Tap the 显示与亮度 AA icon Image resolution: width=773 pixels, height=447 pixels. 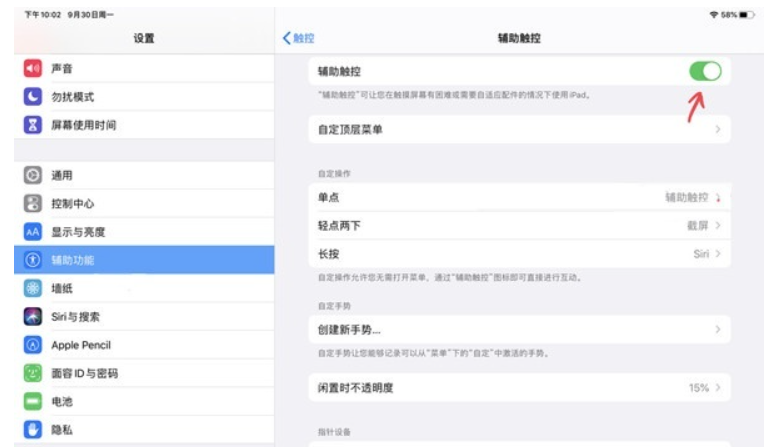click(33, 232)
